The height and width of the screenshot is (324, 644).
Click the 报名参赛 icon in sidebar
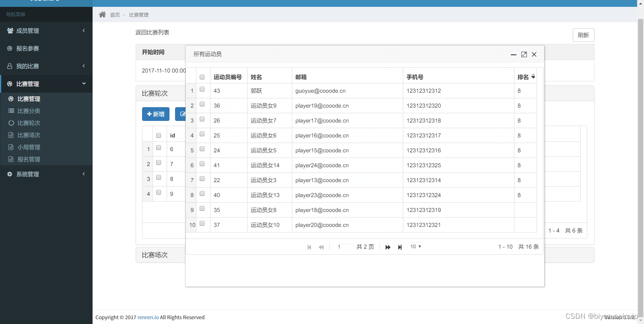tap(10, 48)
